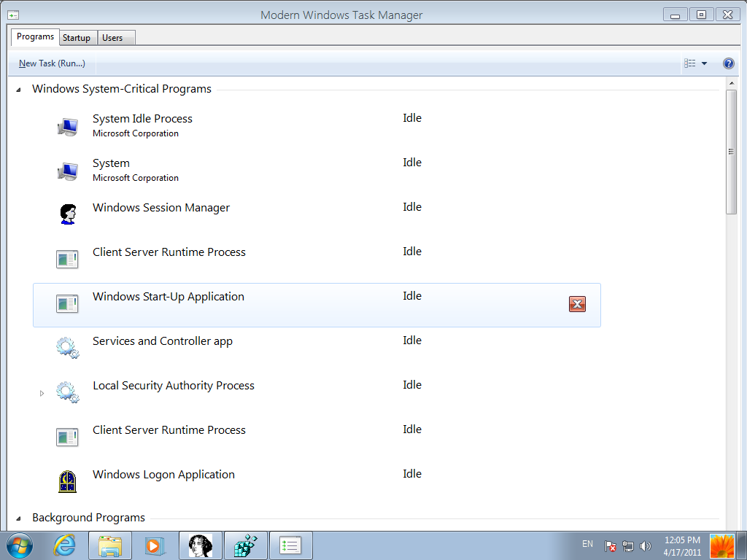747x560 pixels.
Task: Click the System process computer icon
Action: 68,171
